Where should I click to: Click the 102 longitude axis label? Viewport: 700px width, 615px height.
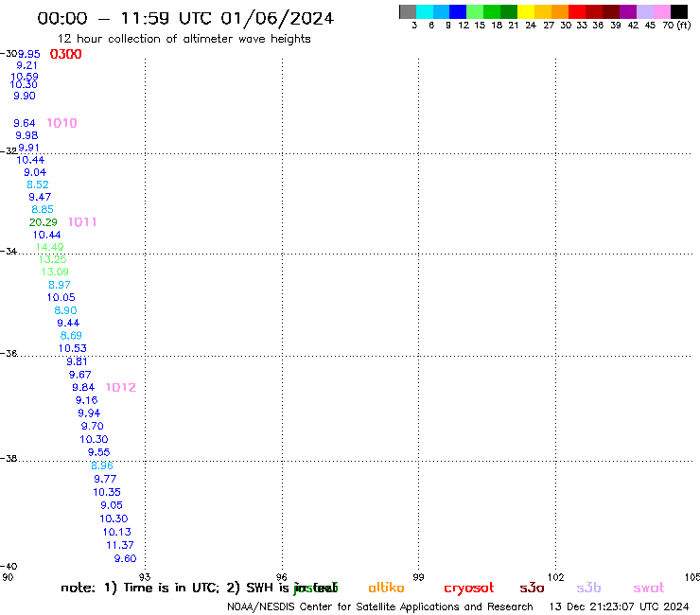[x=556, y=577]
